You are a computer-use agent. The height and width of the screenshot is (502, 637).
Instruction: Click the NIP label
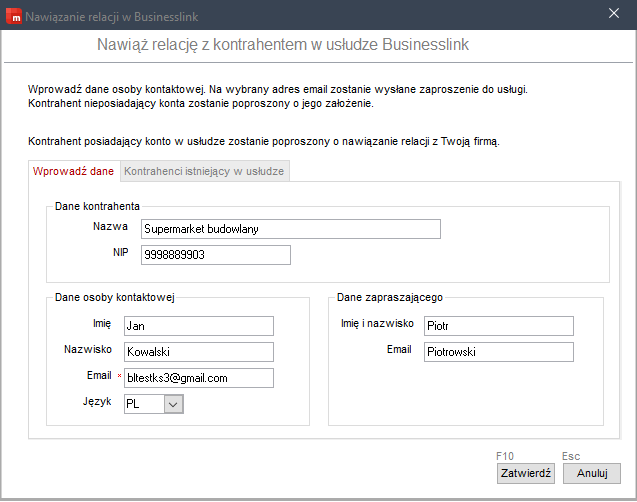(x=121, y=252)
